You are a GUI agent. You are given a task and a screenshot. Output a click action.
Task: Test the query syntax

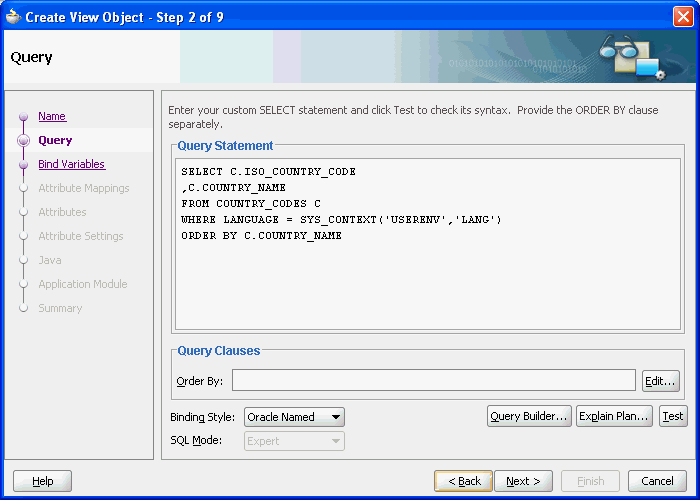673,417
